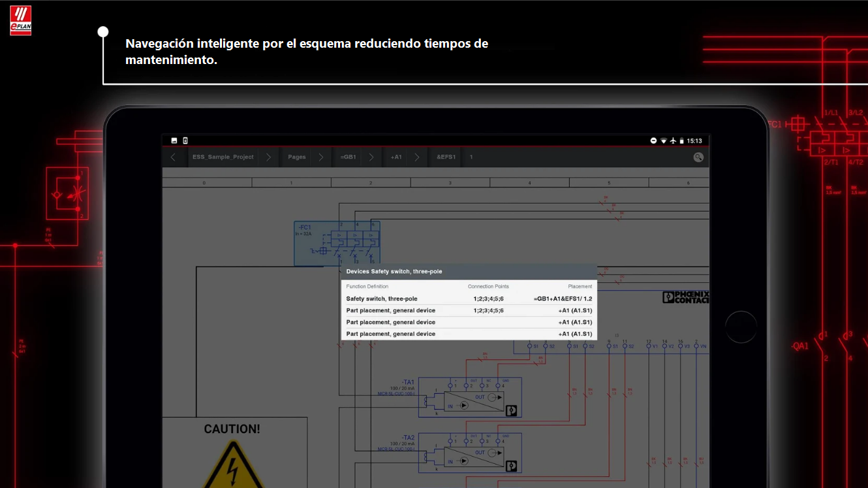
Task: Expand chevron after ESS_Sample_Project
Action: pos(268,157)
